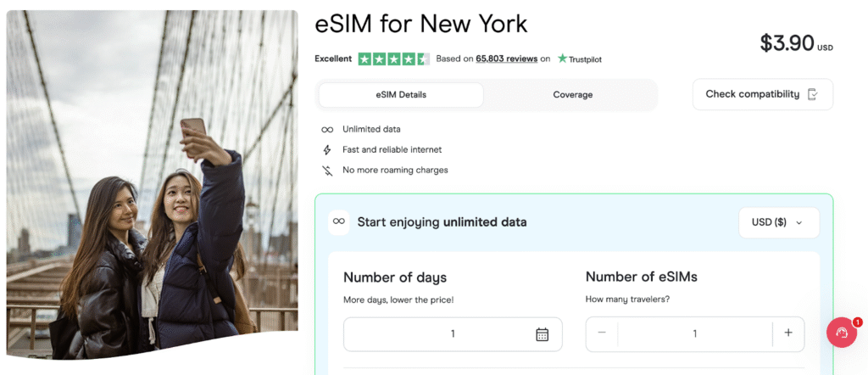Click the lightning bolt fast internet icon

point(327,150)
